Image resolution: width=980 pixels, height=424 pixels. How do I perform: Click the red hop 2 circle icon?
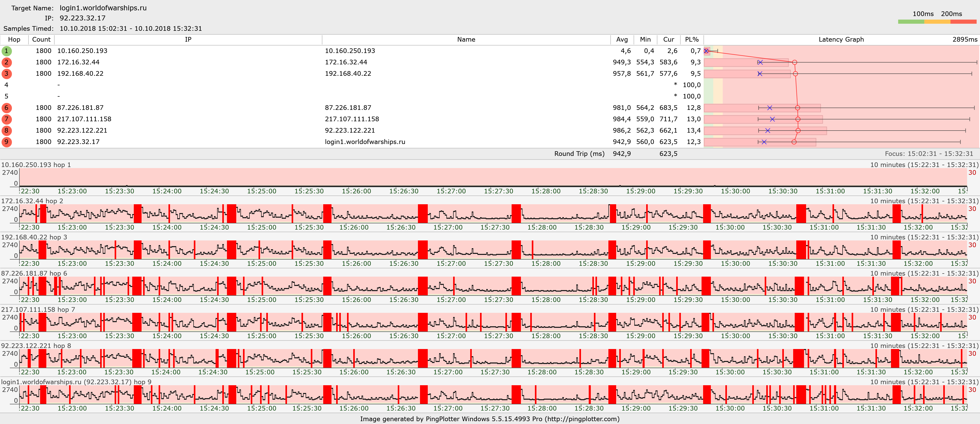(x=6, y=62)
